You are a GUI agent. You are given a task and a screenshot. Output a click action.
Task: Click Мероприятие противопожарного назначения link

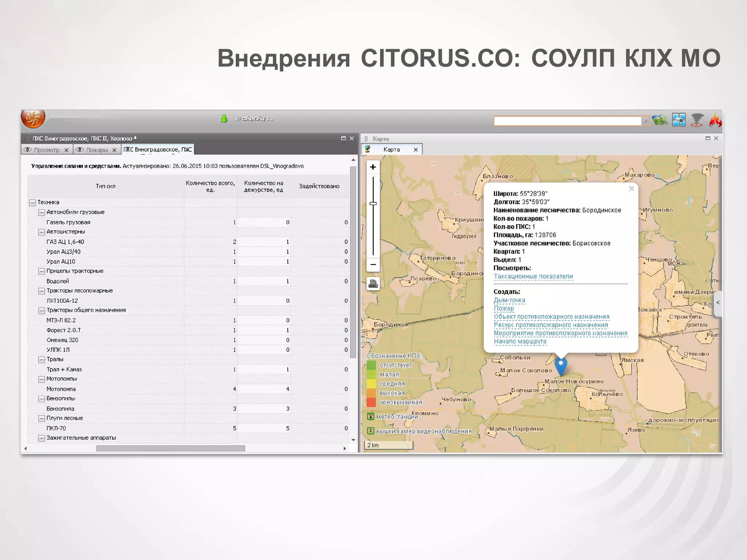pyautogui.click(x=561, y=333)
